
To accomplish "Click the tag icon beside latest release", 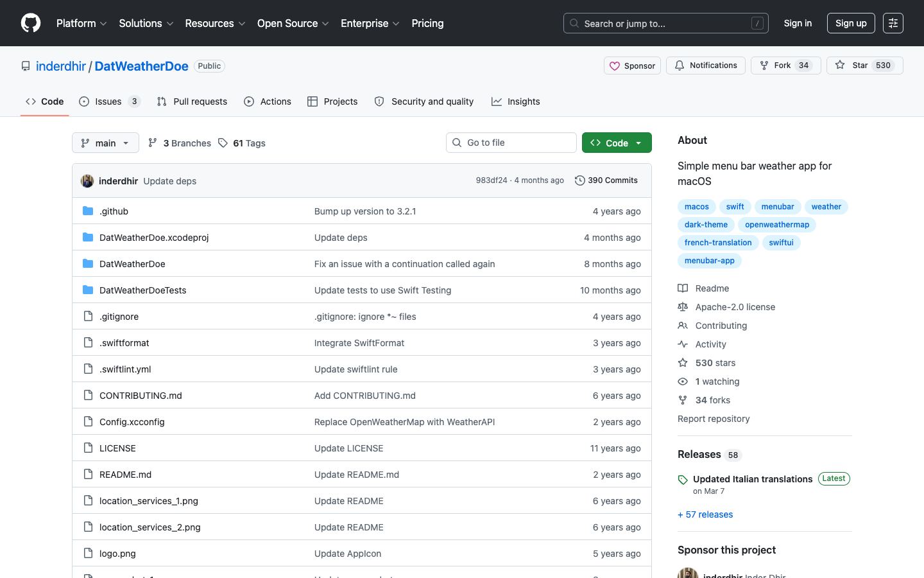I will (683, 480).
